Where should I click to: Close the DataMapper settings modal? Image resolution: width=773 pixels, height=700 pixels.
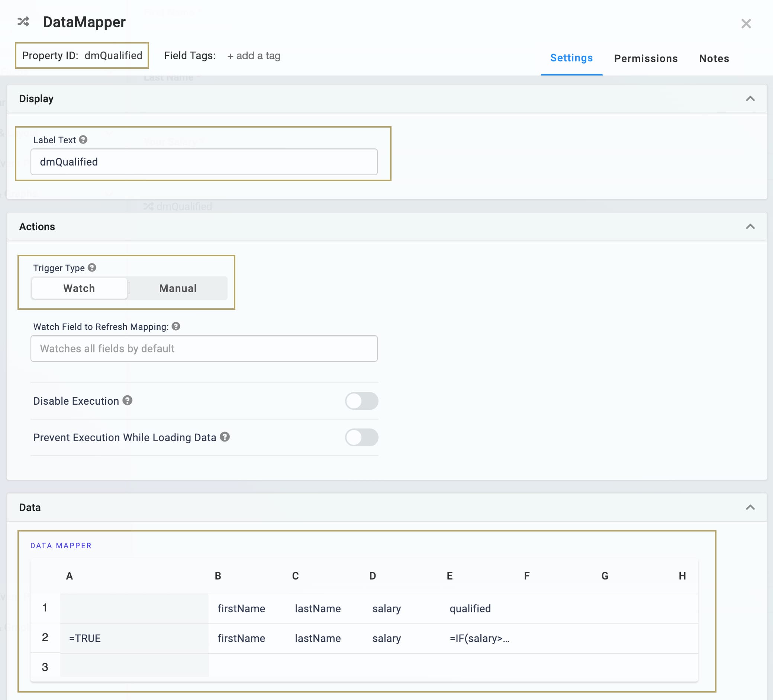(746, 24)
